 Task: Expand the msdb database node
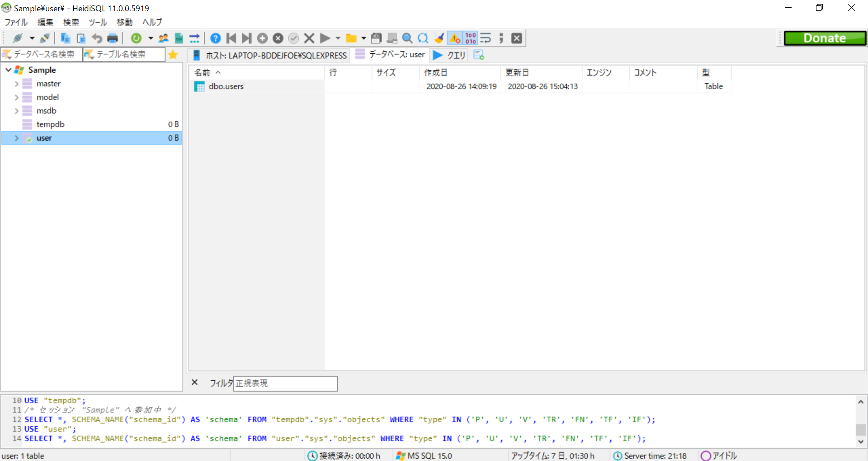click(x=17, y=111)
